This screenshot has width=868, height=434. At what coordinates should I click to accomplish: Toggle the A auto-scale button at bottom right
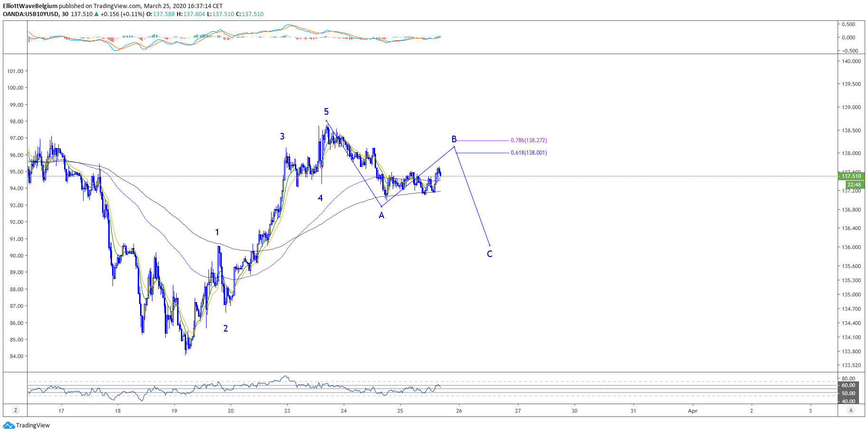851,411
